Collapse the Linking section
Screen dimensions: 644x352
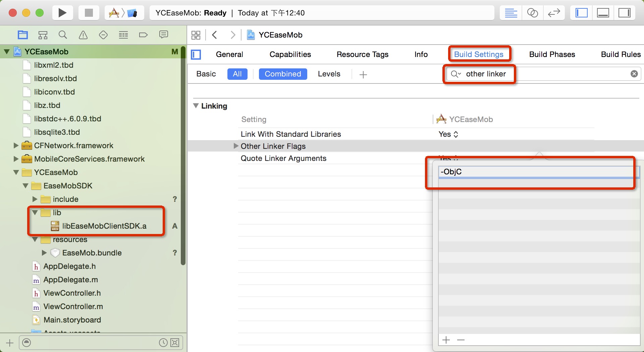(x=196, y=106)
